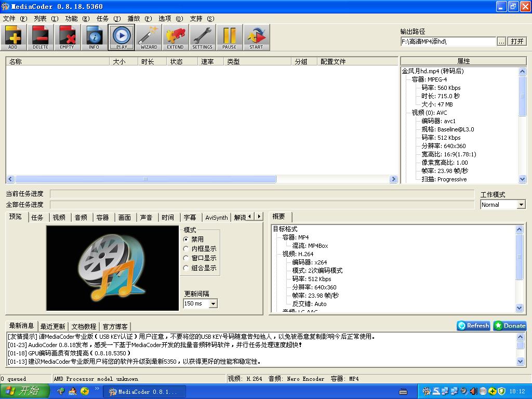Select the 禁用 mode radio button
532x399 pixels.
click(186, 239)
